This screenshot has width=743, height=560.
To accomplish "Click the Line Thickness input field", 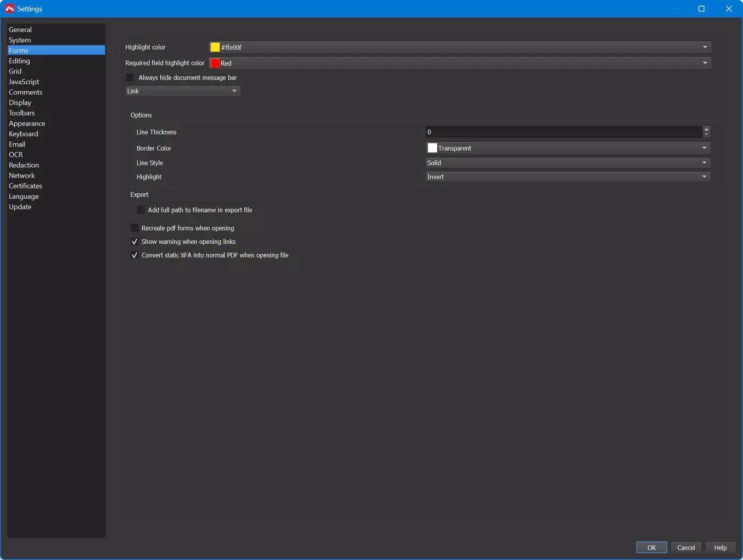I will [563, 132].
